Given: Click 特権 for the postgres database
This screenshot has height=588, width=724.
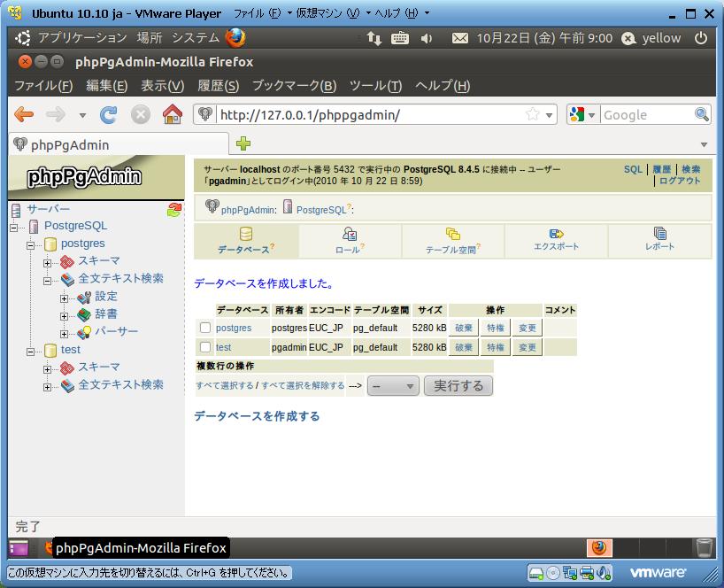Looking at the screenshot, I should tap(496, 328).
